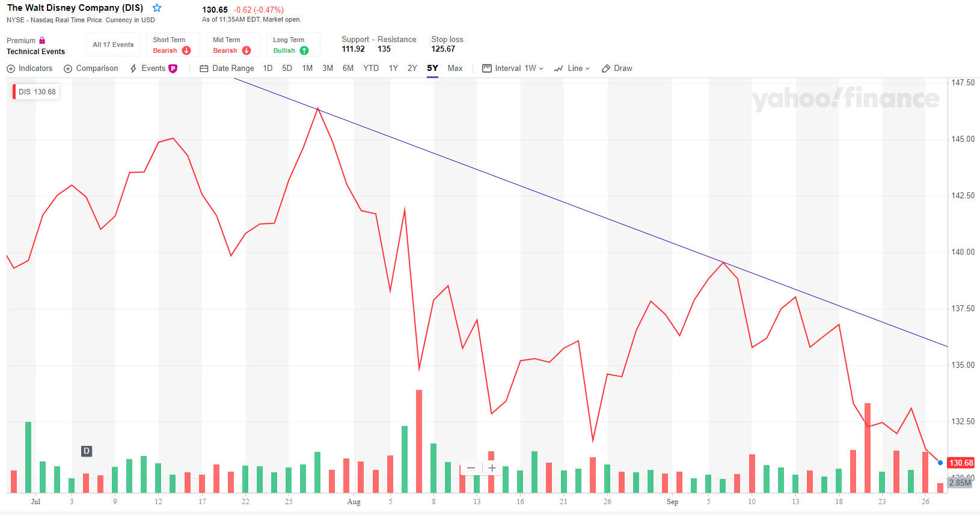The image size is (980, 515).
Task: Click the 2.85M volume label
Action: coord(960,483)
